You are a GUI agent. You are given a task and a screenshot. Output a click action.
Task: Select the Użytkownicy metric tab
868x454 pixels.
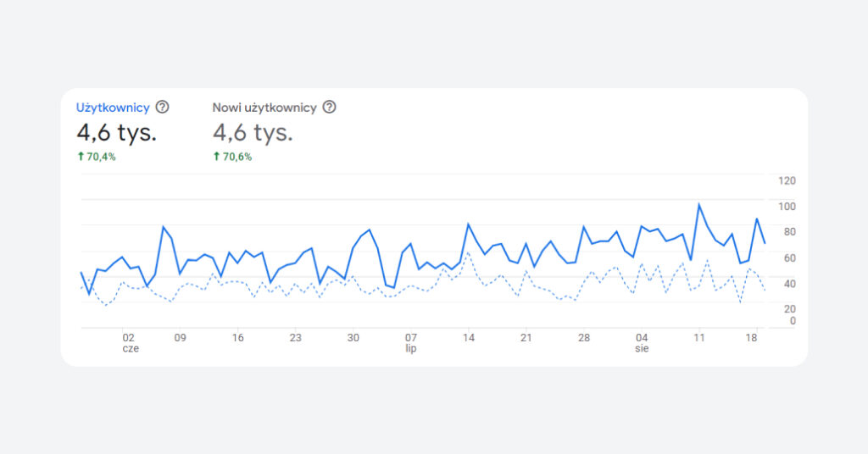coord(113,108)
